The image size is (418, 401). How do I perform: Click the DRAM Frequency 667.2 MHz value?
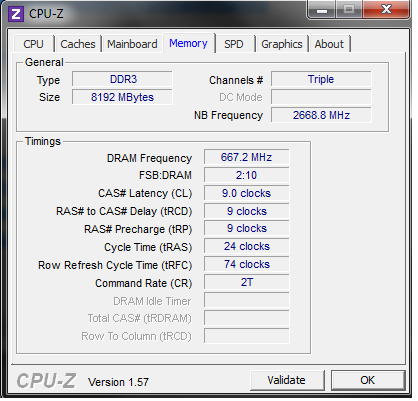[247, 157]
